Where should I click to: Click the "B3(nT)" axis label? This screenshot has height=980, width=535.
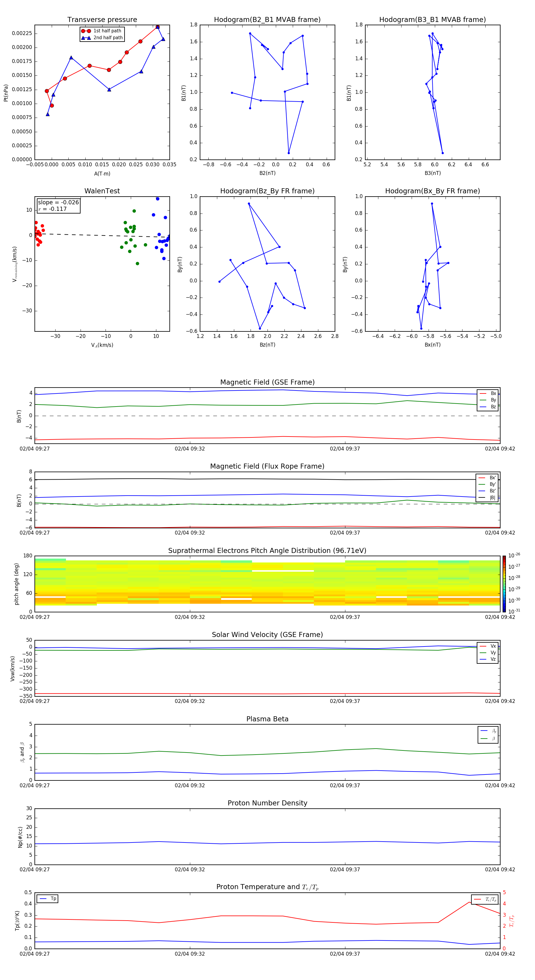432,173
